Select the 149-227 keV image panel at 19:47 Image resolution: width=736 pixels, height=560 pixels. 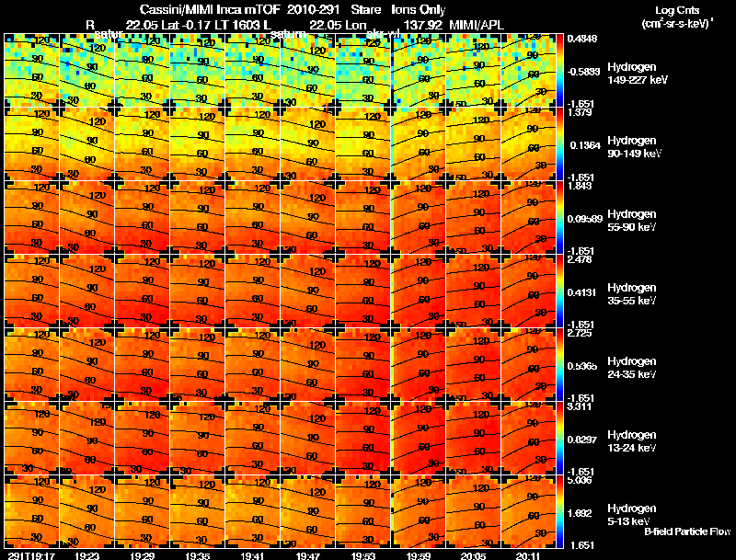308,71
